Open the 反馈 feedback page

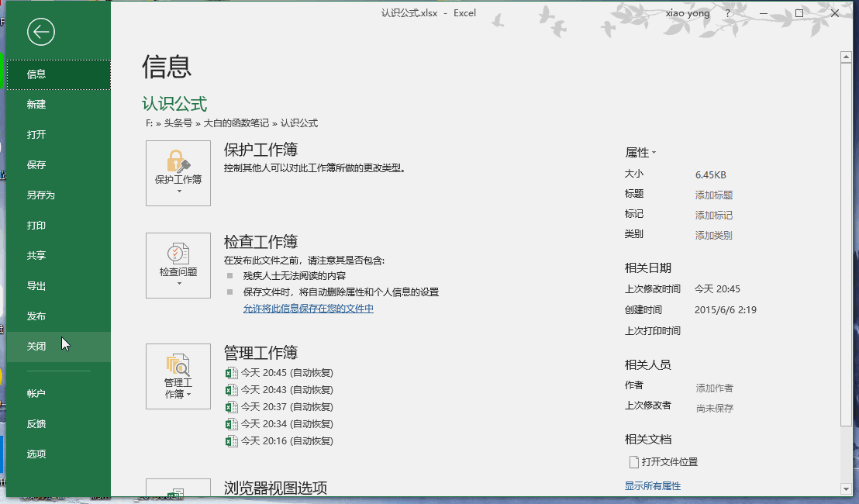[59, 424]
